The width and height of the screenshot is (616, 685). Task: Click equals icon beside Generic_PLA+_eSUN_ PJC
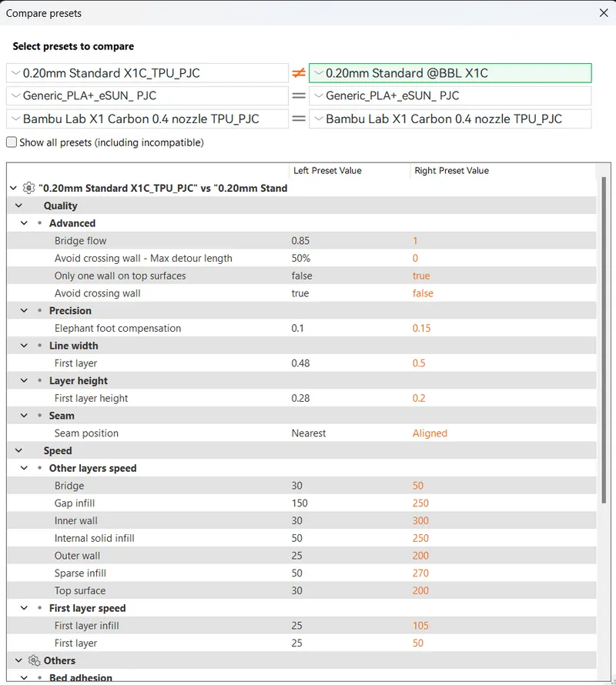pyautogui.click(x=299, y=95)
